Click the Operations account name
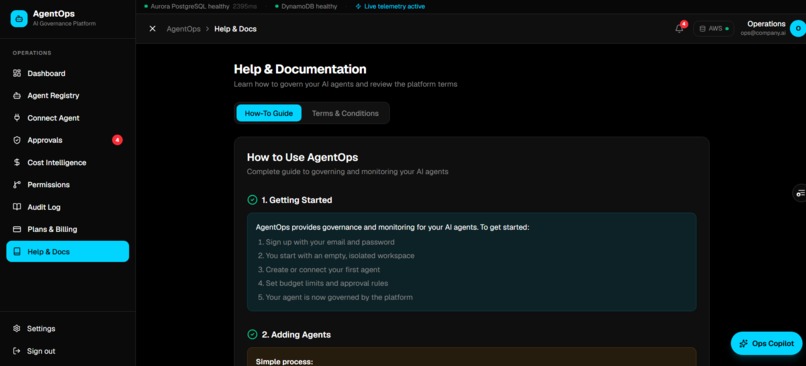806x366 pixels. tap(766, 24)
